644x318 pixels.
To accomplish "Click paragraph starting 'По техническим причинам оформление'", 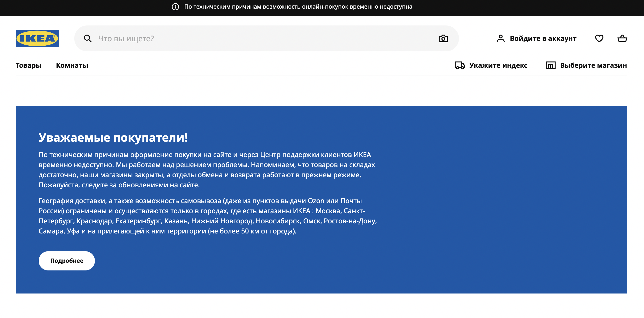I will click(x=207, y=170).
